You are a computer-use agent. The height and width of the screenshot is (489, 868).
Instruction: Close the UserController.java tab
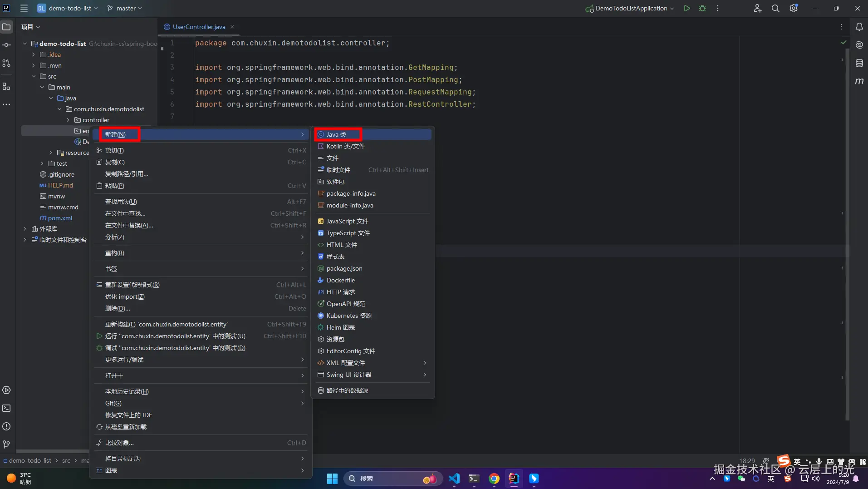(x=232, y=27)
